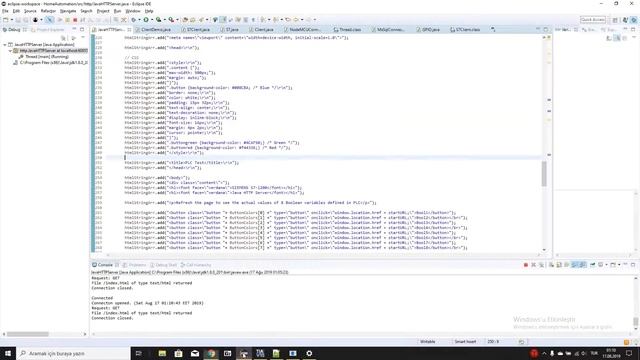Open Mail app from the taskbar
The width and height of the screenshot is (640, 360).
click(195, 353)
